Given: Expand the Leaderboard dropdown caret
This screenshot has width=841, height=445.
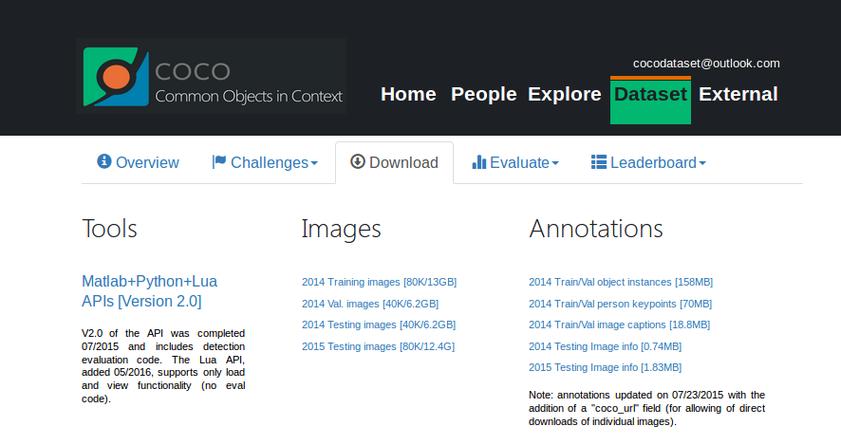Looking at the screenshot, I should (x=702, y=164).
